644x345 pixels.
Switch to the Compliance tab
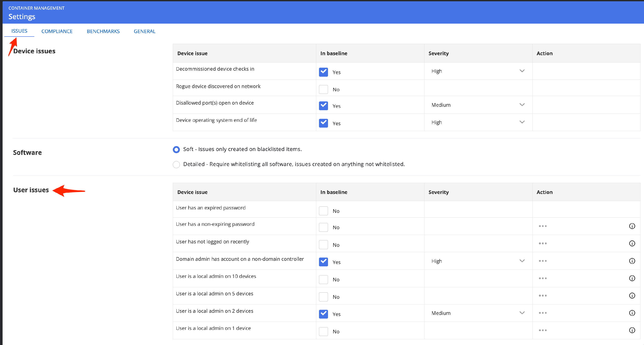(x=57, y=31)
